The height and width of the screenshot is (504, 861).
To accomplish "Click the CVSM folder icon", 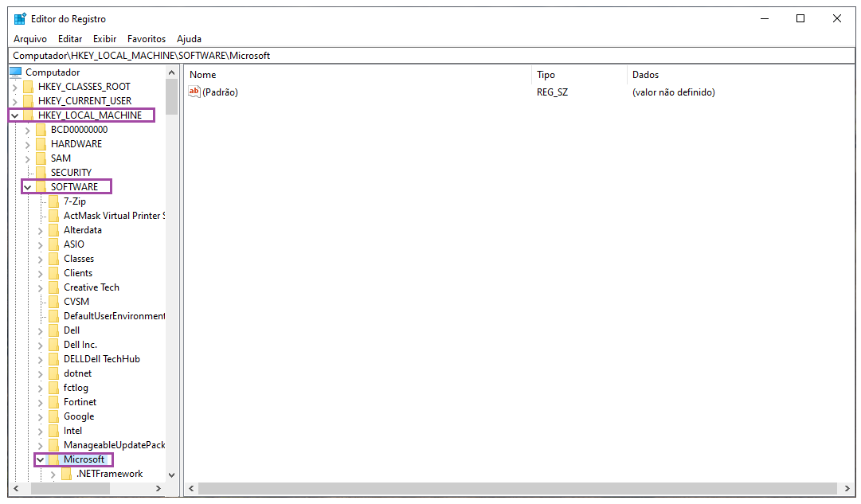I will pyautogui.click(x=53, y=302).
